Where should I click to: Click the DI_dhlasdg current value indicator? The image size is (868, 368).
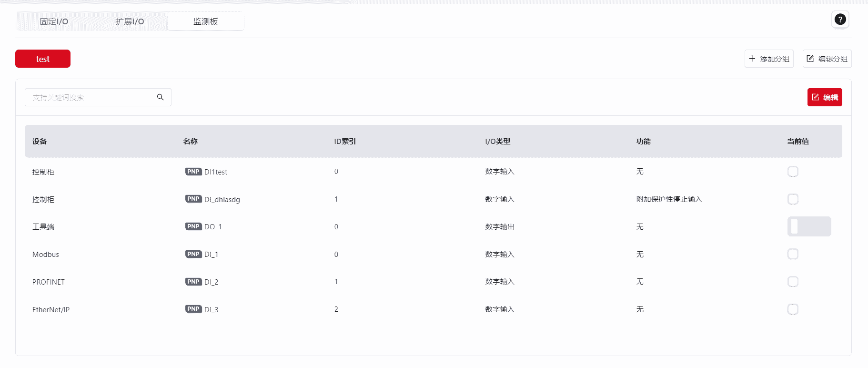coord(793,199)
